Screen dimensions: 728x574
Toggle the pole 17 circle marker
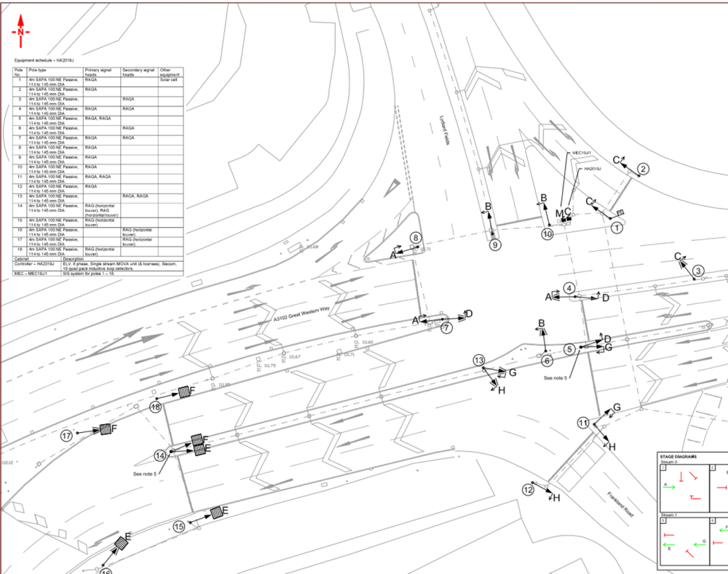coord(66,437)
